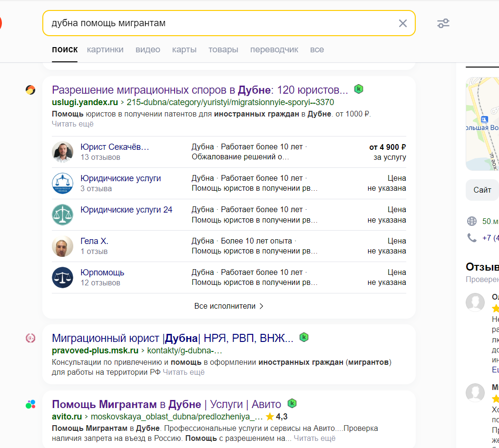Expand 'Читать ещё' under Avito result
499x448 pixels.
(x=314, y=438)
